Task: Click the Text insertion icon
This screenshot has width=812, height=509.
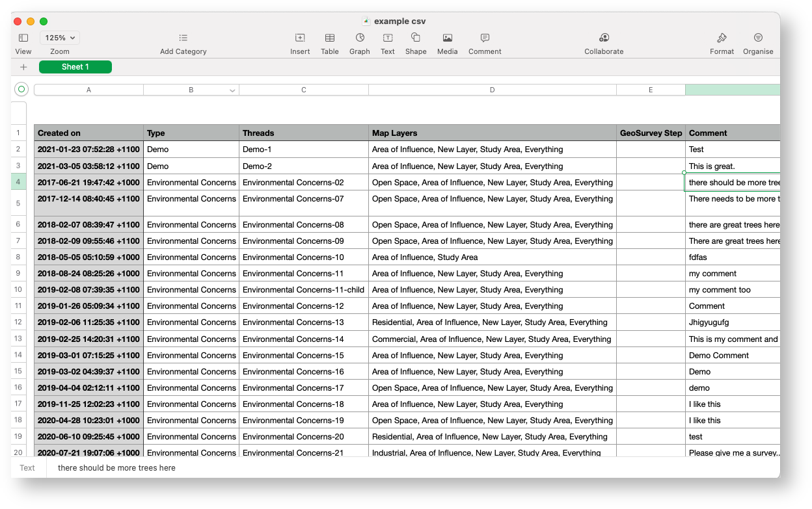Action: click(387, 38)
